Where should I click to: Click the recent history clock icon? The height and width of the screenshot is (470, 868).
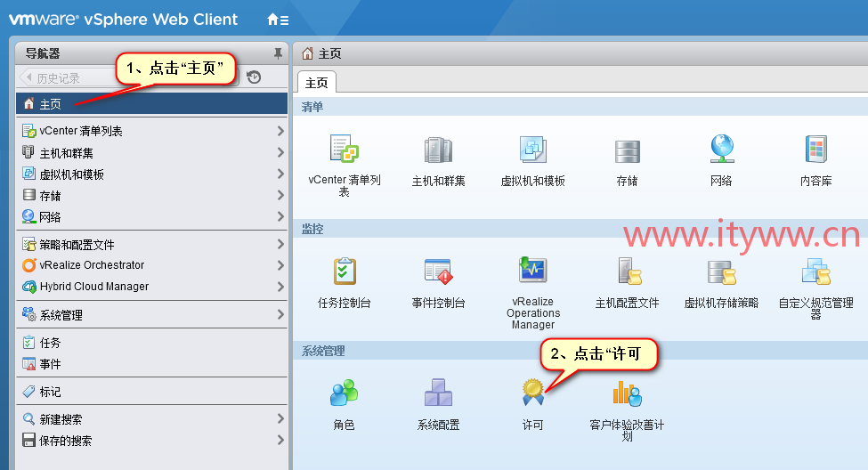point(254,77)
